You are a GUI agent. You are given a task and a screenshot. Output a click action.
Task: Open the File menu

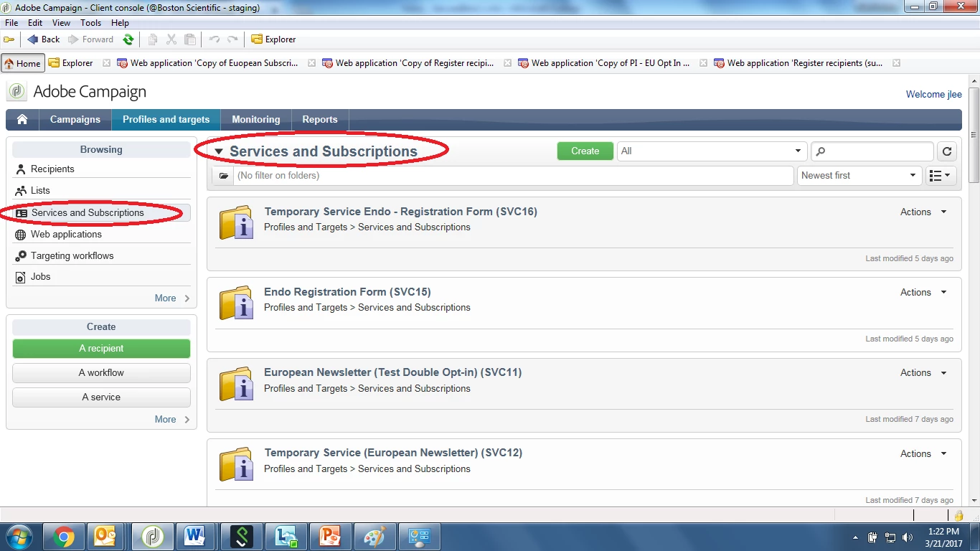[11, 23]
